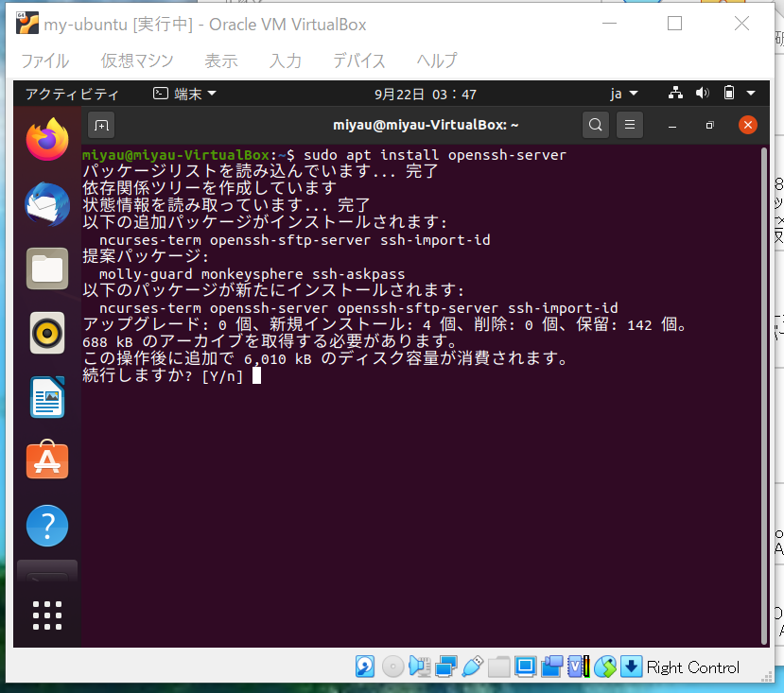Viewport: 784px width, 693px height.
Task: Click the display status icon
Action: pos(526,667)
